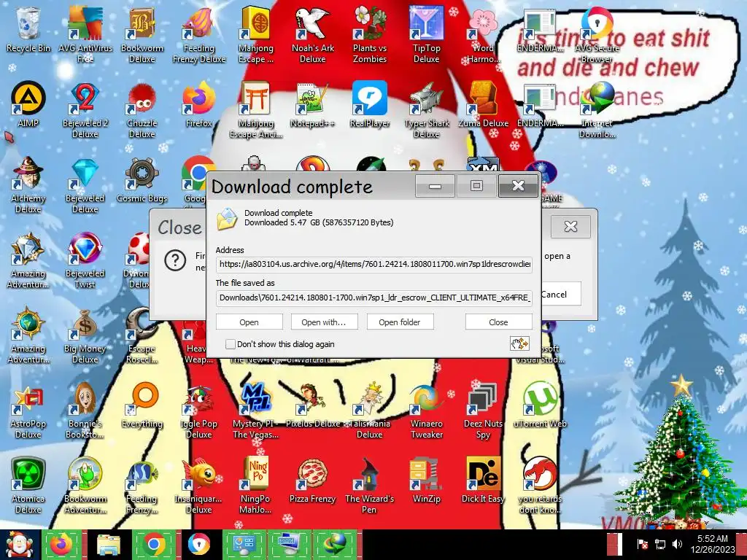
Task: Launch Bejeweled Twist icon
Action: point(85,260)
